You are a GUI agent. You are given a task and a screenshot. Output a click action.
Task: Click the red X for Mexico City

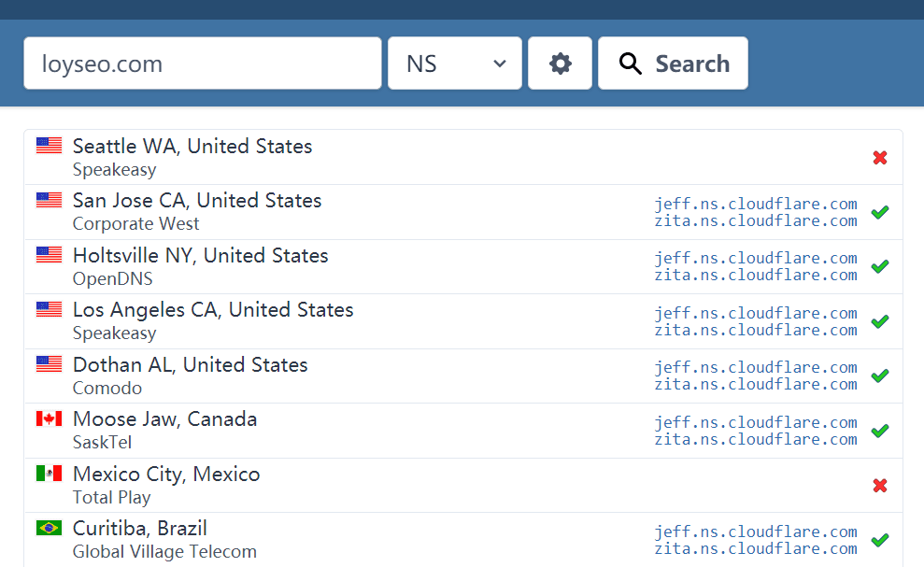[879, 485]
